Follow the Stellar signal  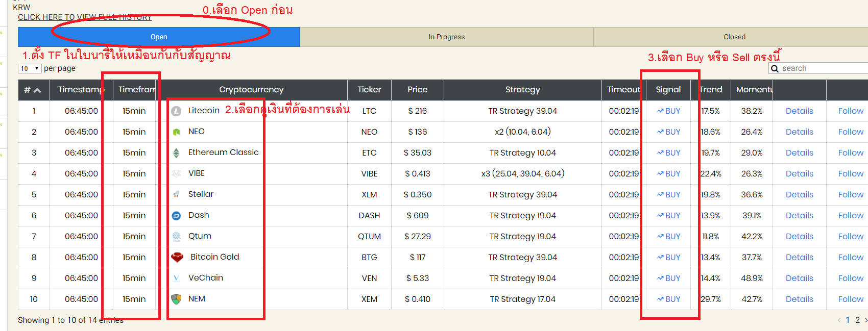point(851,194)
